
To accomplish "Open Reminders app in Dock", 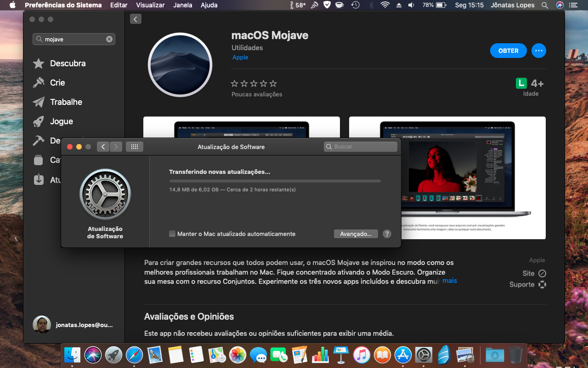I will click(x=196, y=355).
